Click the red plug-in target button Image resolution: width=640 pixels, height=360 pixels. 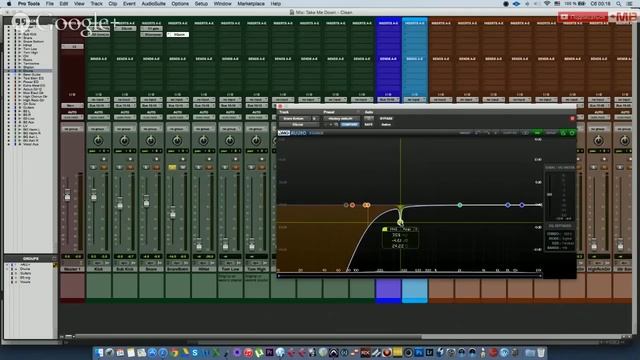(572, 118)
